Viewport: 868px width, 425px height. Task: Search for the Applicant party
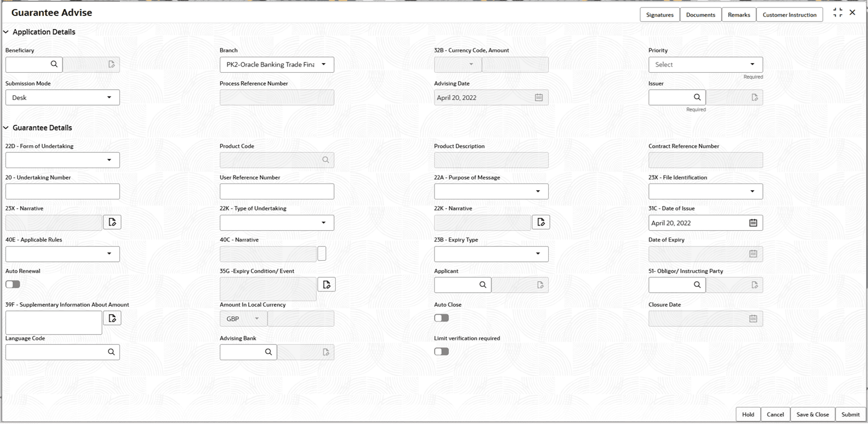(483, 285)
